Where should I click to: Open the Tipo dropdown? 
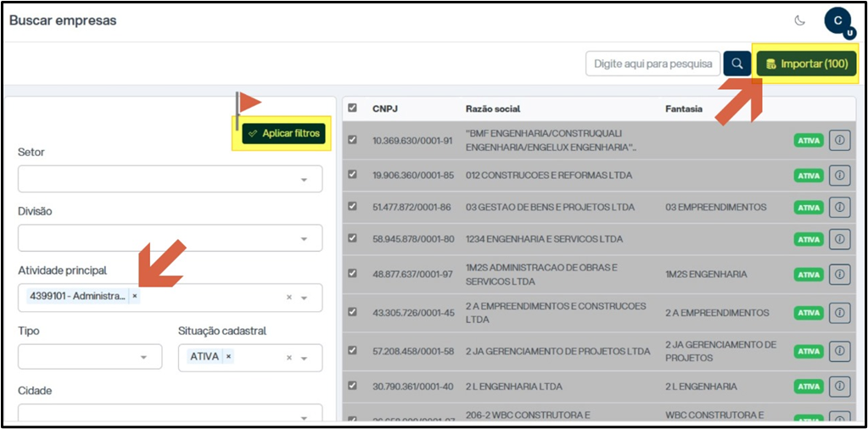90,357
